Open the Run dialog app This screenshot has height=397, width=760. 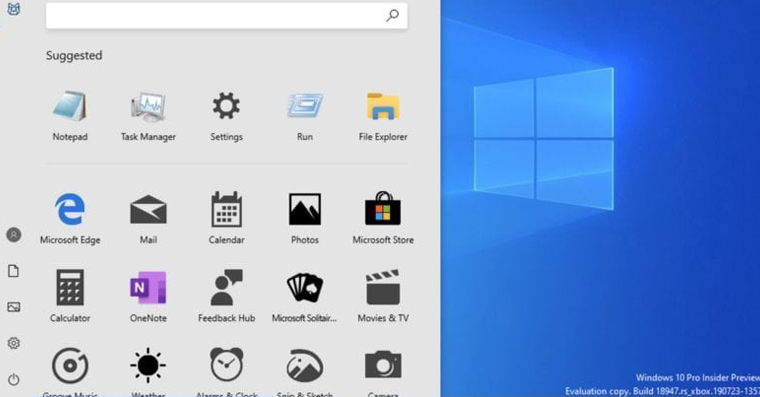pyautogui.click(x=305, y=115)
